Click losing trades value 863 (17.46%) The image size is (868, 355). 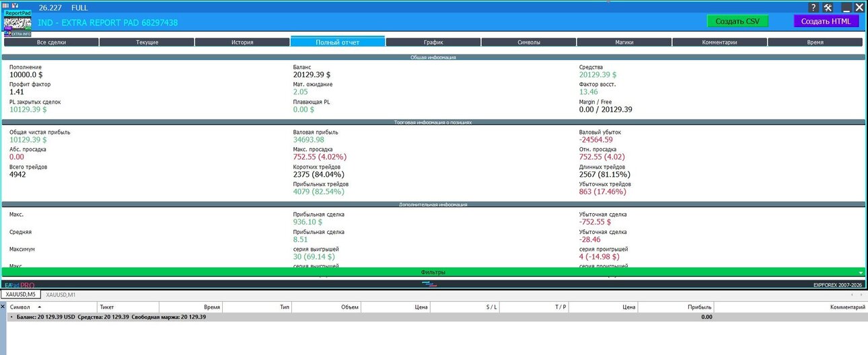click(602, 192)
